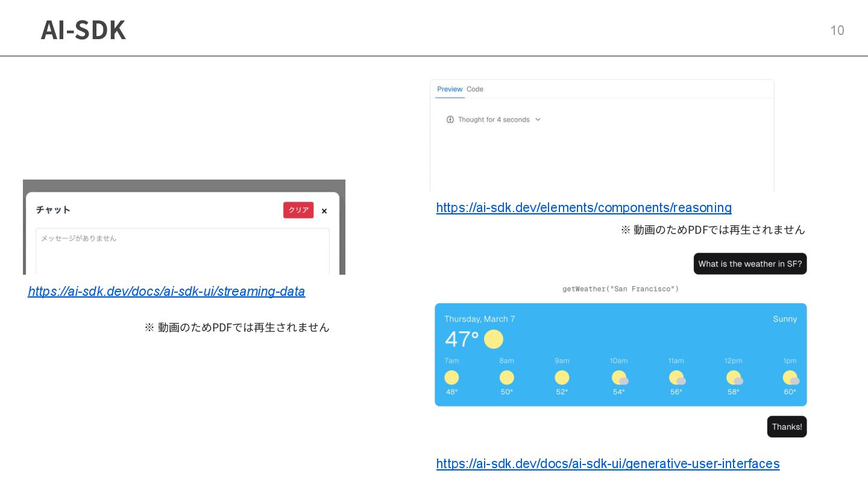Click the brain icon beside Thought for 4 seconds
The image size is (868, 488).
coord(450,120)
